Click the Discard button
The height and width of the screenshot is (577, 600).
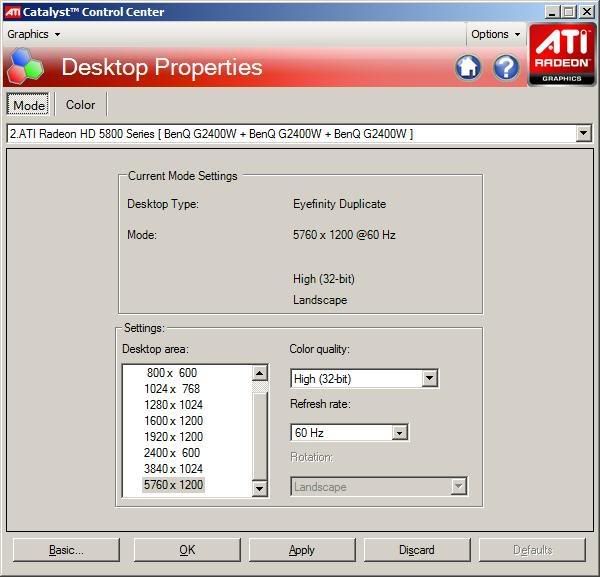(417, 550)
